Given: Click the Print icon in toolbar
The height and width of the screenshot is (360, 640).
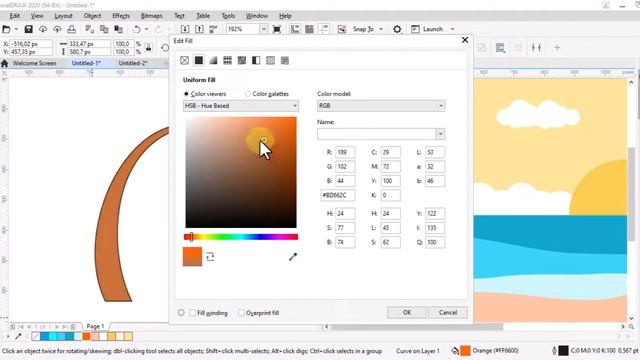Looking at the screenshot, I should click(71, 29).
